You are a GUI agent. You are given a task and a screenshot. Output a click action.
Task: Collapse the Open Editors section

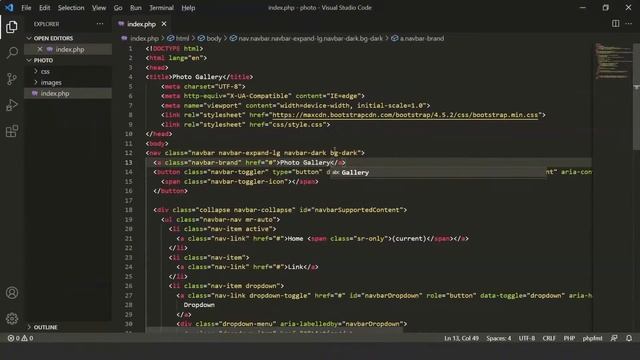tap(53, 38)
